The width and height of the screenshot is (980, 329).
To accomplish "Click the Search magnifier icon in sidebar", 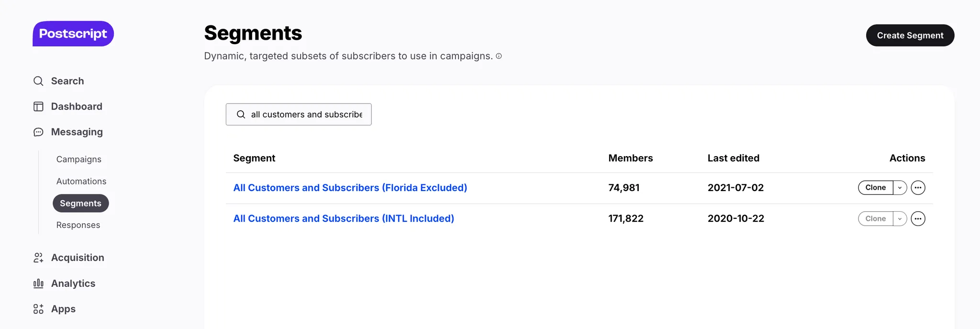I will [38, 81].
